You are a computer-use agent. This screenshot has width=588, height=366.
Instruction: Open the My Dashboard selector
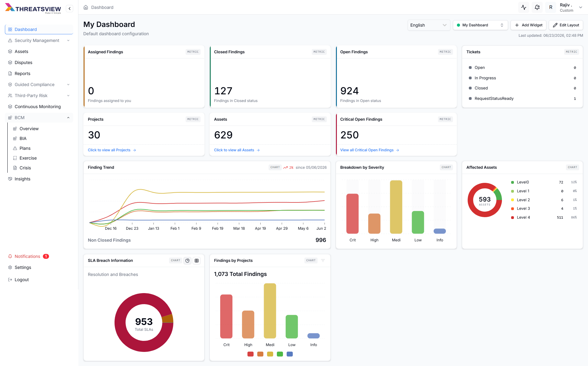(480, 25)
